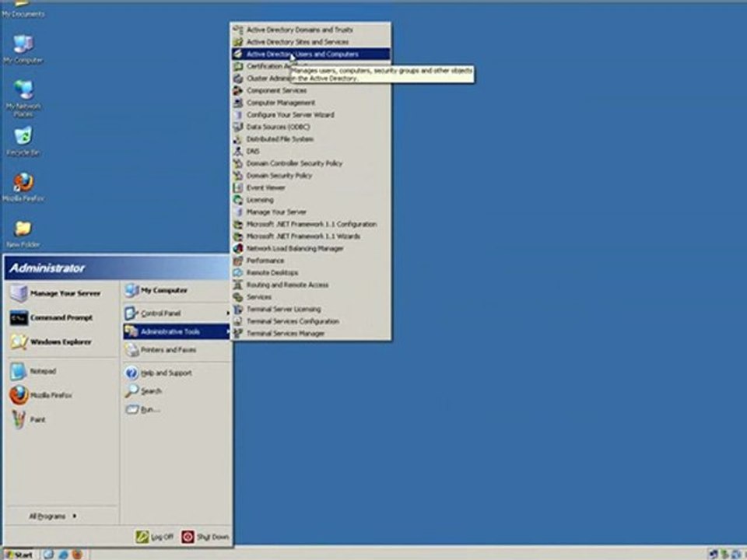Open Distributed File System
Screen dimensions: 747x560
(310, 139)
